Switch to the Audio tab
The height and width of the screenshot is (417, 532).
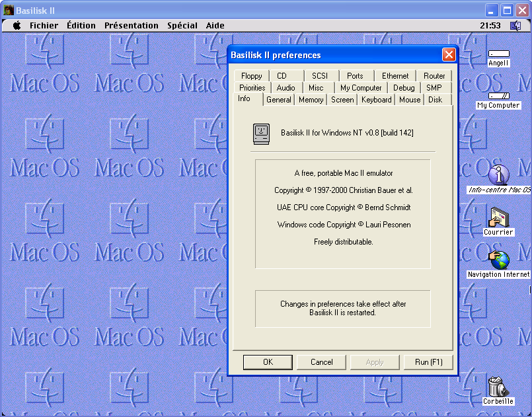click(285, 87)
